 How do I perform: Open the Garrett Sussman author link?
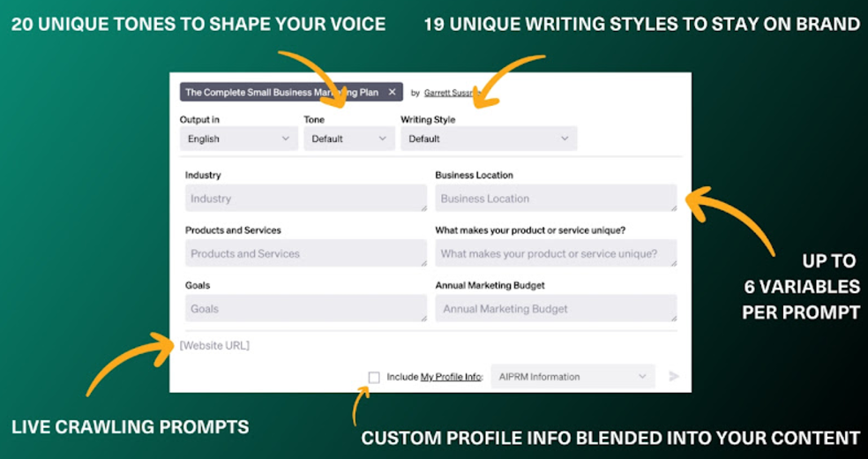pos(452,93)
